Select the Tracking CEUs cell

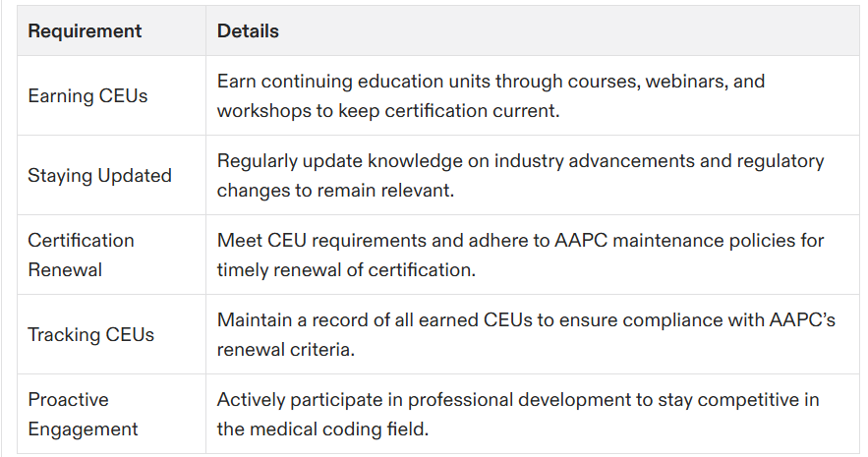(111, 335)
